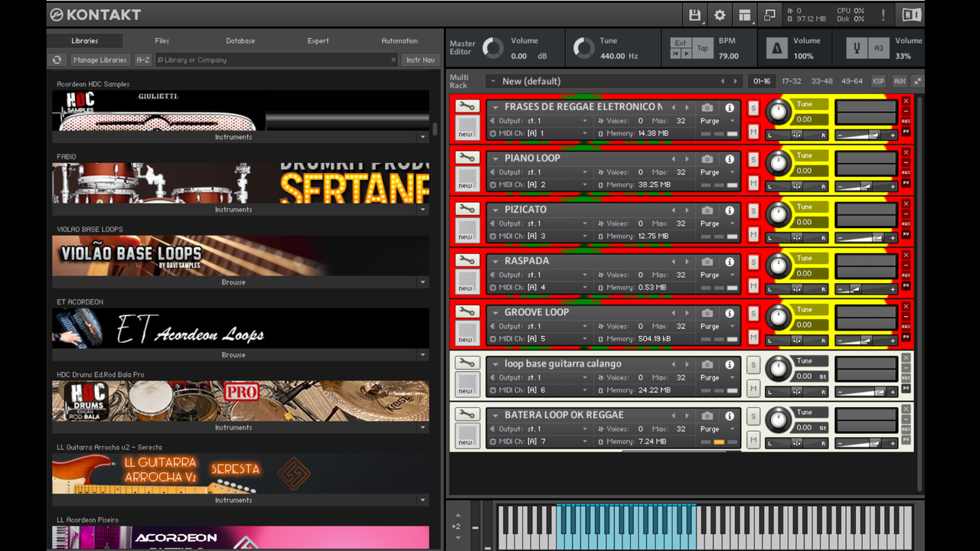The width and height of the screenshot is (980, 551).
Task: Click Master Editor Volume knob
Action: [x=493, y=48]
